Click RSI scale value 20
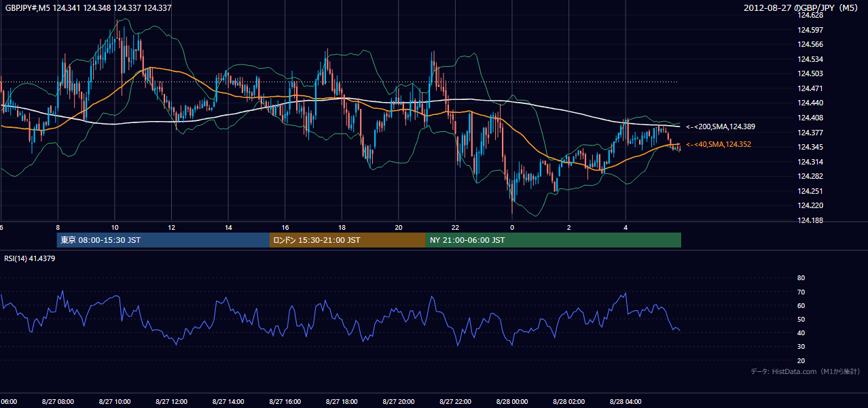Screen dimensions: 868x408 801,360
